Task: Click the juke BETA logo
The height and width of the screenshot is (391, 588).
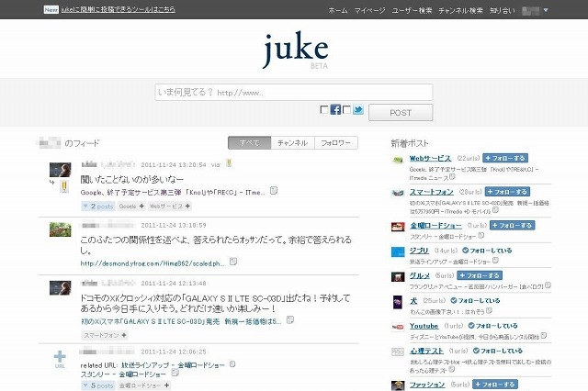Action: pyautogui.click(x=296, y=50)
